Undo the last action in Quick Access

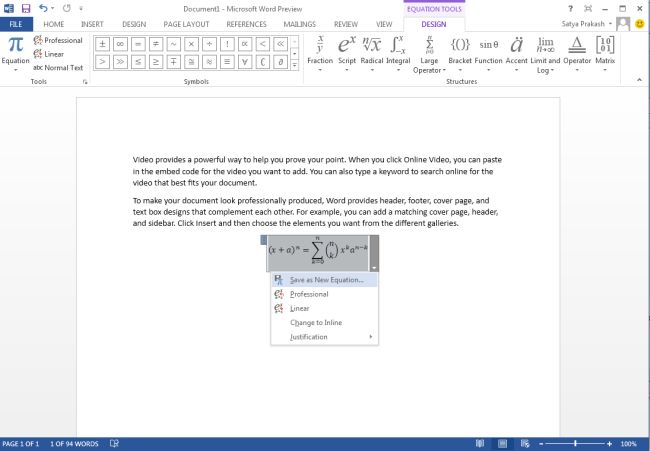coord(43,8)
